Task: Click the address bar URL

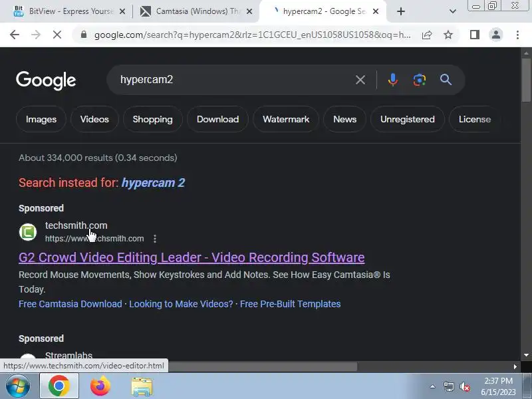Action: point(253,35)
